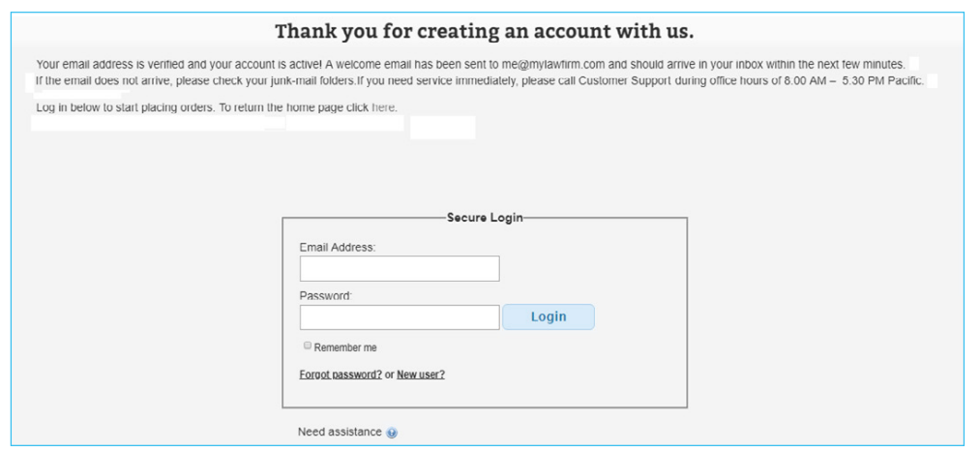Open the Forgot password? link

click(x=341, y=375)
